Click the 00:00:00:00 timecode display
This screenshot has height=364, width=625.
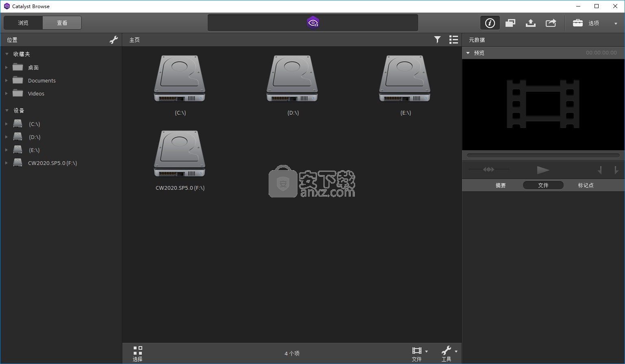click(x=601, y=53)
